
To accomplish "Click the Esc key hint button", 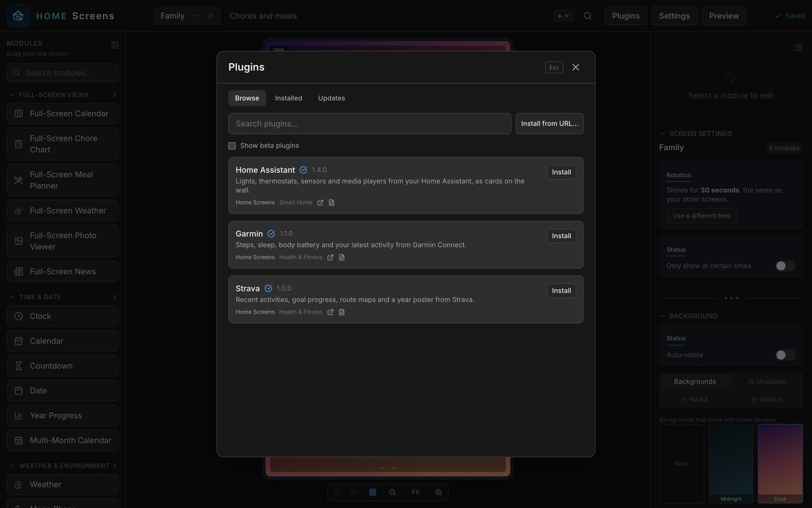I will [554, 67].
